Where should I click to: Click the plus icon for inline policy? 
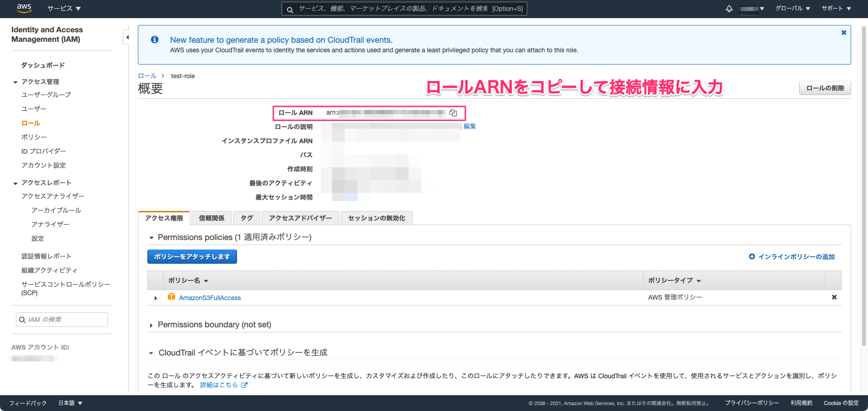point(752,256)
